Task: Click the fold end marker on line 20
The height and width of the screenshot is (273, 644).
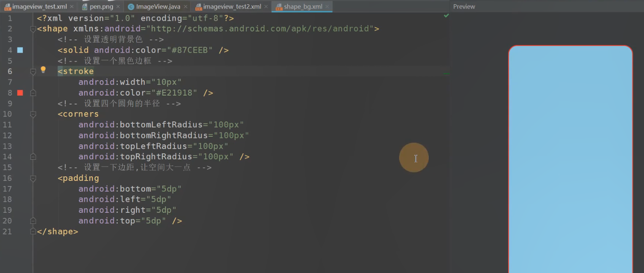Action: 33,221
